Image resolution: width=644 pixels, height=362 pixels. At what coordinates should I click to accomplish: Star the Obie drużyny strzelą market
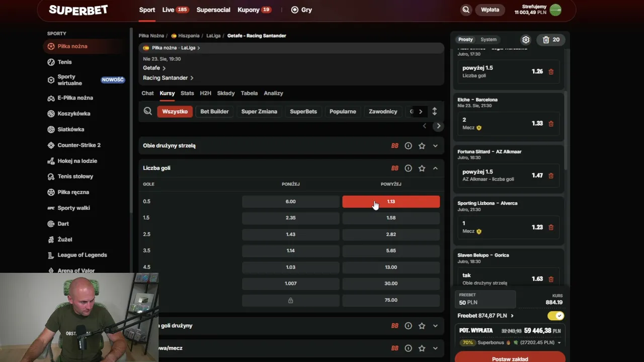point(422,146)
